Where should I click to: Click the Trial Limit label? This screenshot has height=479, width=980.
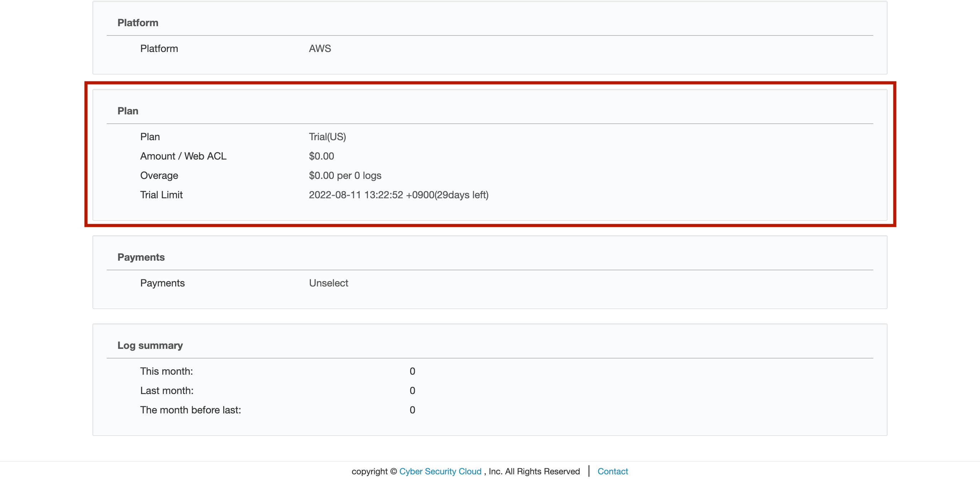click(161, 195)
